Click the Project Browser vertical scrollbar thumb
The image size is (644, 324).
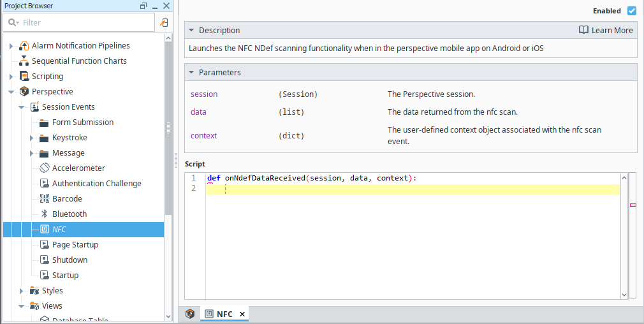click(x=168, y=128)
